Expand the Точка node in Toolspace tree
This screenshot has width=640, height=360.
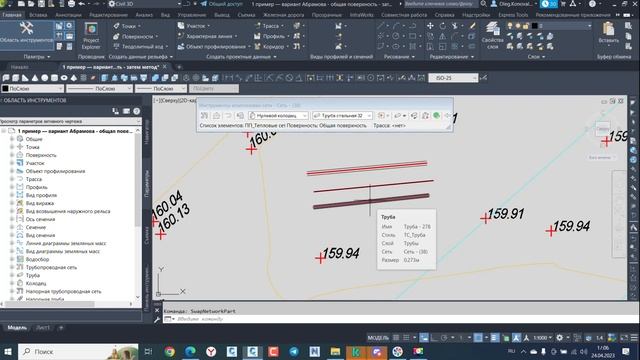pyautogui.click(x=12, y=147)
